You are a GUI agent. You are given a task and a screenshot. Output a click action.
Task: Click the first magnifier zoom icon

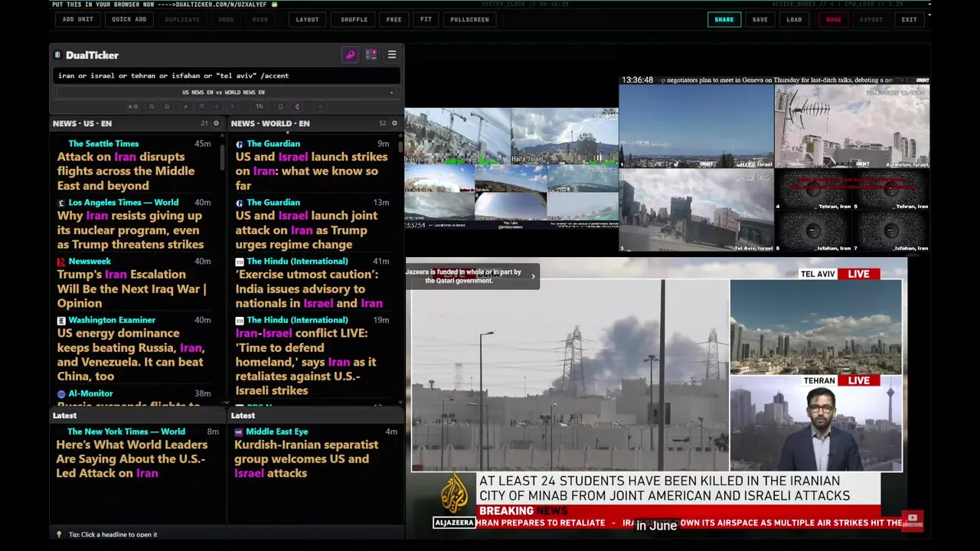[152, 106]
